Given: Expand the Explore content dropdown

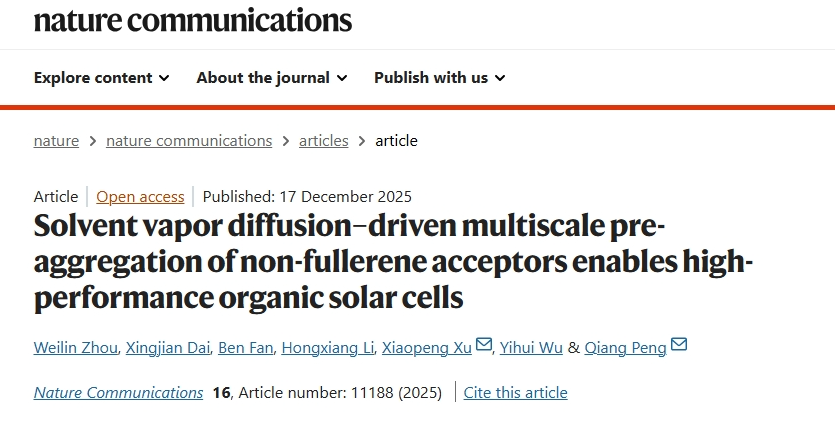Looking at the screenshot, I should (101, 77).
